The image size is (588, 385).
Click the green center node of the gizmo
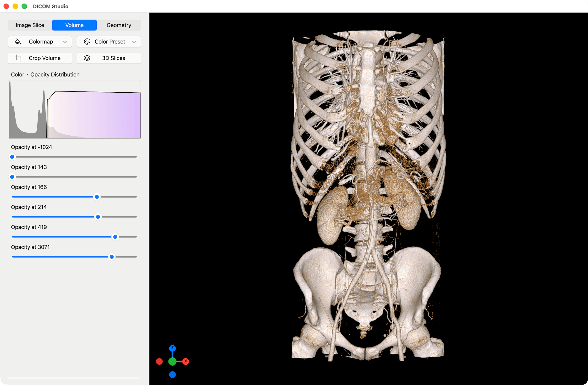[x=173, y=361]
